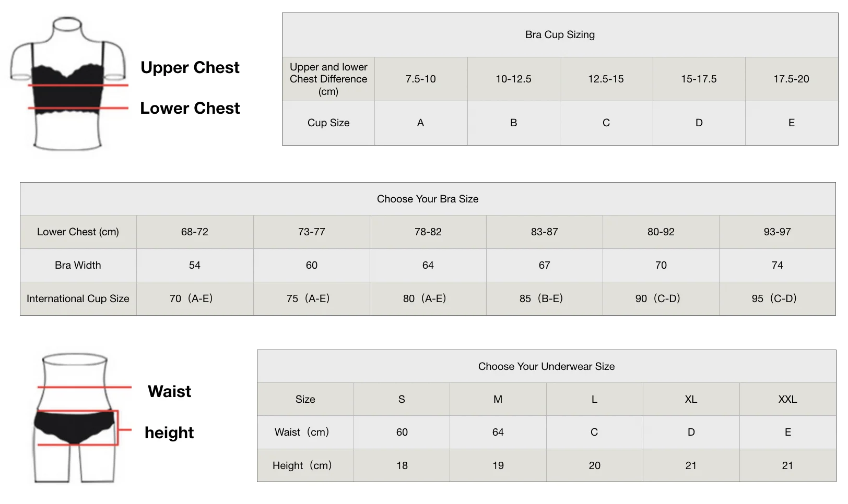Select the waist 60 cell
848x504 pixels.
point(402,432)
